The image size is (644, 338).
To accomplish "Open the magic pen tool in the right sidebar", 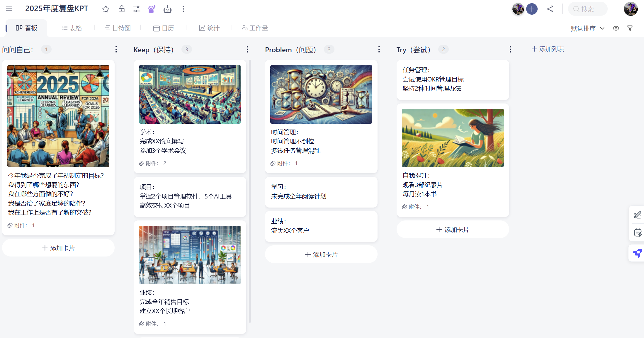I will [x=637, y=215].
